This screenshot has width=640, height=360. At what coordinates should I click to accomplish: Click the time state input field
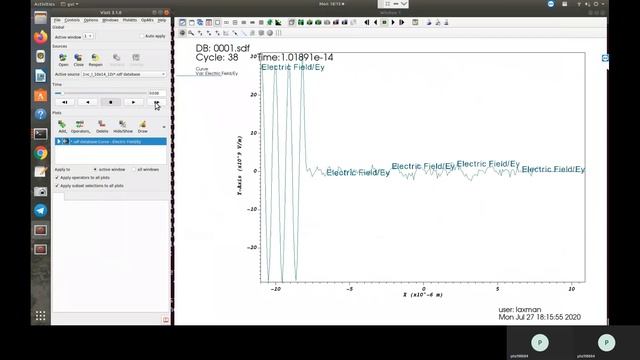[157, 93]
